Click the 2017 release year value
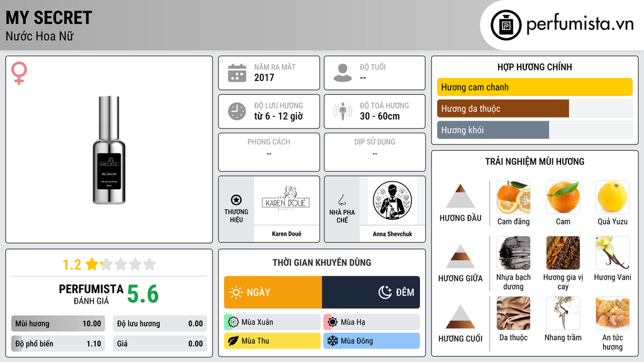Image resolution: width=644 pixels, height=362 pixels. pos(264,77)
